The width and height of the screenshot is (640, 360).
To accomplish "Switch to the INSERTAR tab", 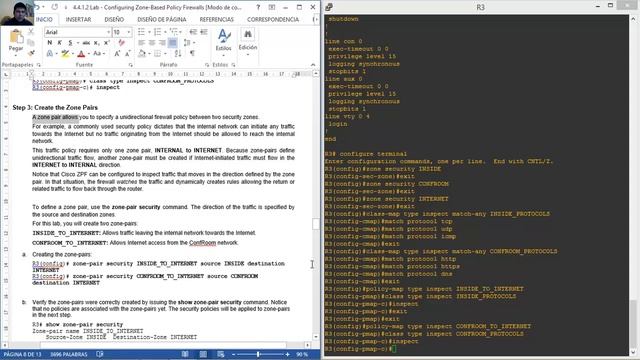I will (x=78, y=19).
